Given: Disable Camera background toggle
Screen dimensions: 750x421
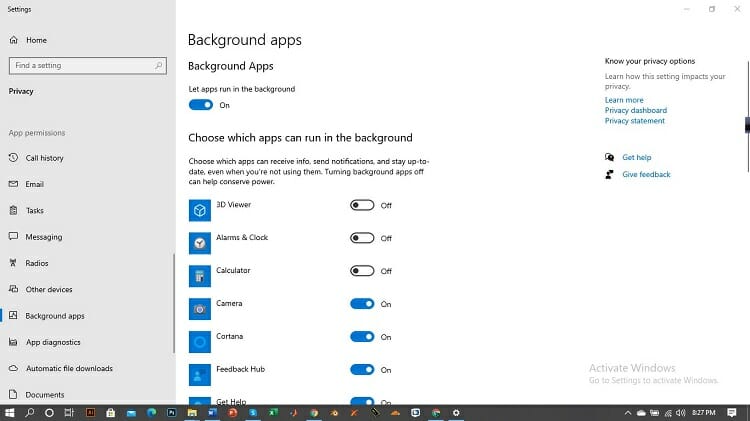Looking at the screenshot, I should tap(362, 304).
